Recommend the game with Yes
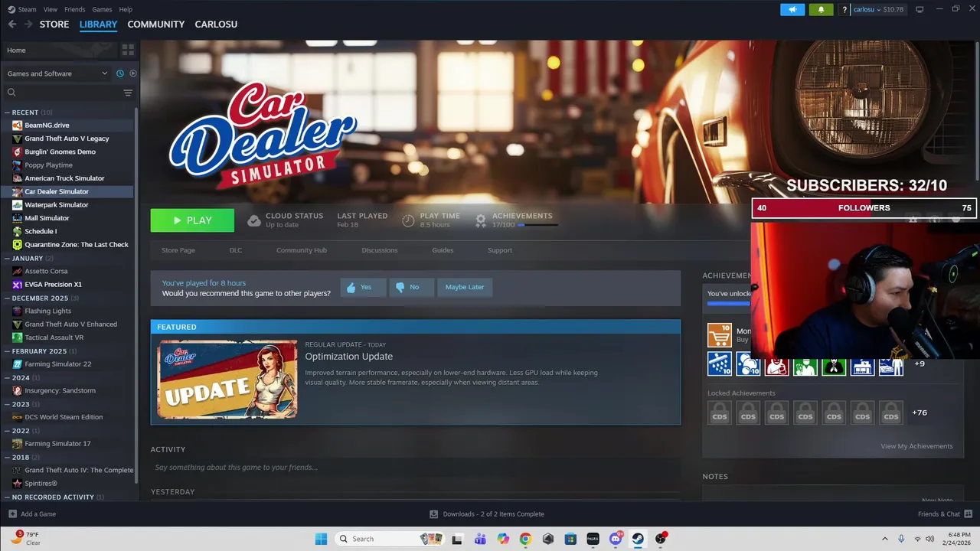980x551 pixels. click(363, 287)
